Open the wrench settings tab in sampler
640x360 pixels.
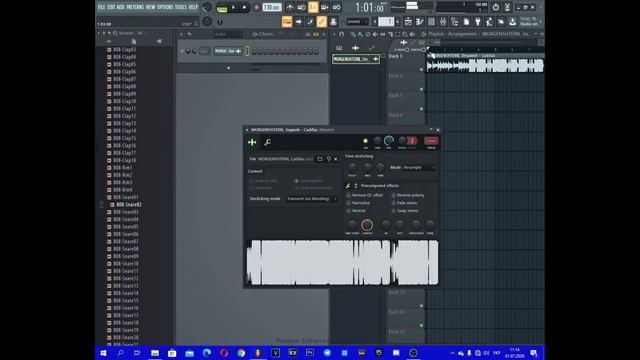point(267,142)
